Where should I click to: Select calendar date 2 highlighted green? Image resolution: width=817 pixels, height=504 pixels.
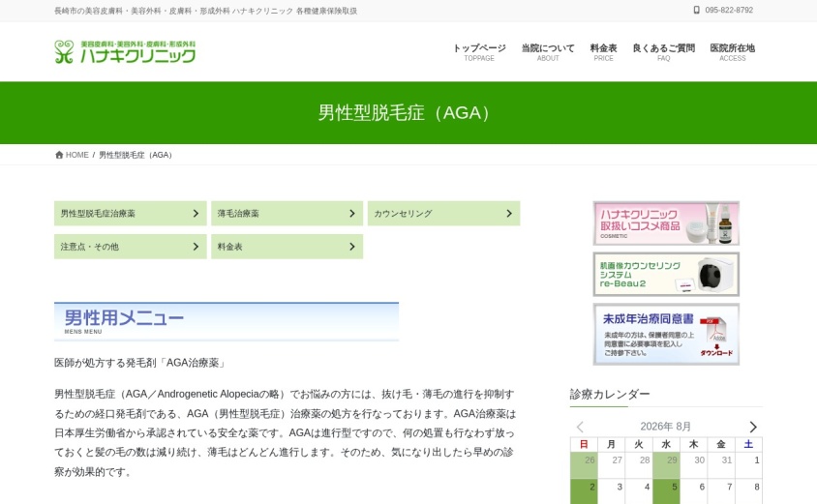(584, 491)
